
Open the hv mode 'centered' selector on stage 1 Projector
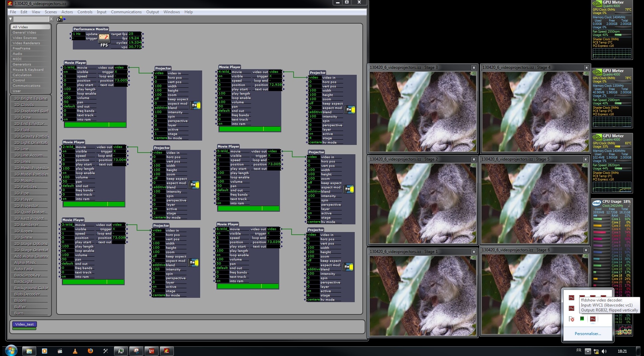click(160, 138)
